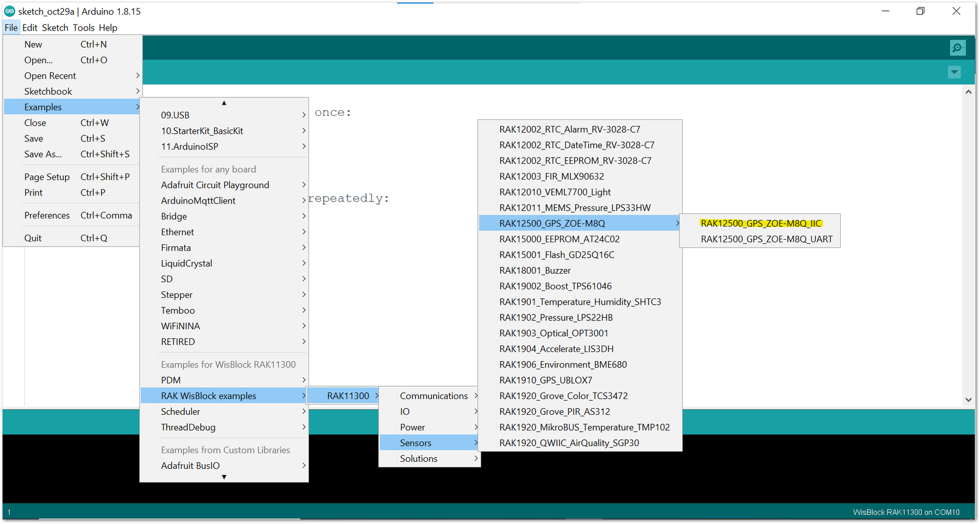Click Sensors submenu entry
The height and width of the screenshot is (524, 980).
coord(430,443)
